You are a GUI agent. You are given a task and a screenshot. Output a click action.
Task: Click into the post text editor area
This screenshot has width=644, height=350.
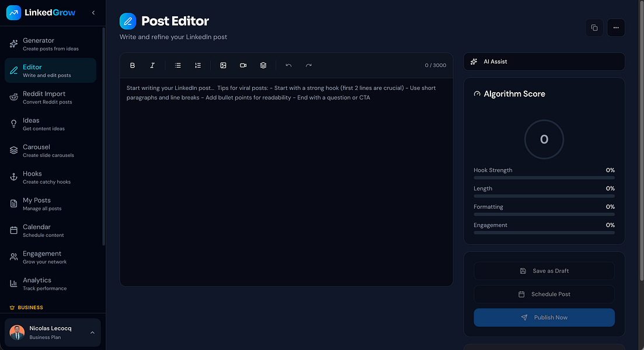coord(286,182)
